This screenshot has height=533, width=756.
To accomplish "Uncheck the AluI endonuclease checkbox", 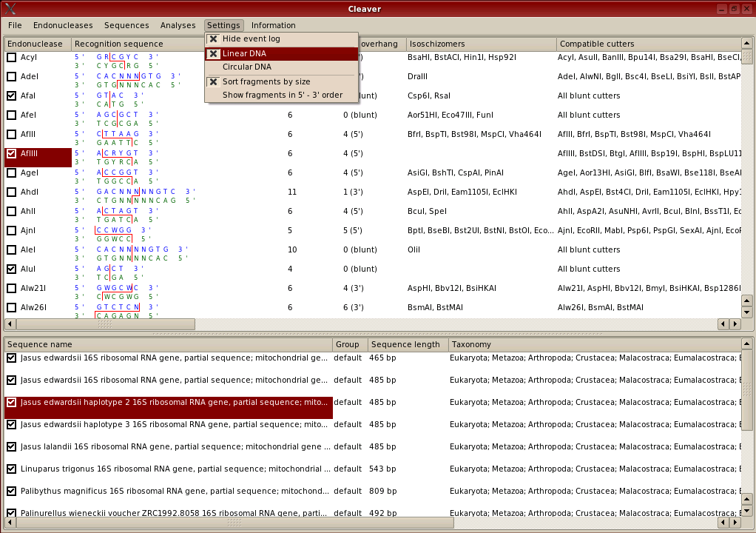I will (12, 269).
